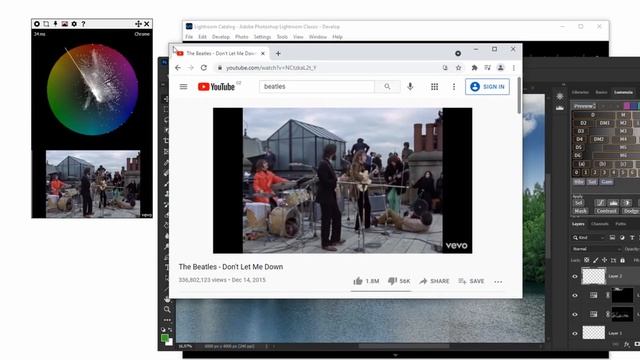Open the Develop menu in Lightroom
Image resolution: width=640 pixels, height=360 pixels.
coord(221,37)
